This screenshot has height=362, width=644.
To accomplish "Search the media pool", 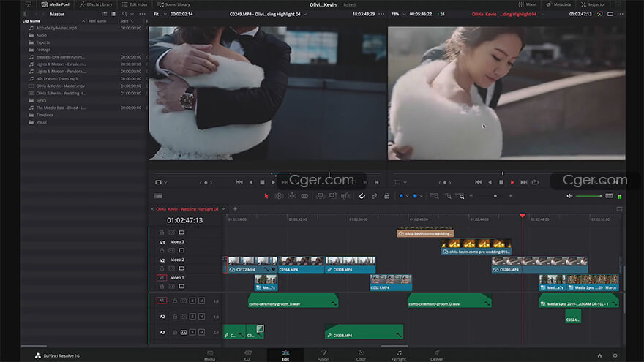I will pos(124,14).
